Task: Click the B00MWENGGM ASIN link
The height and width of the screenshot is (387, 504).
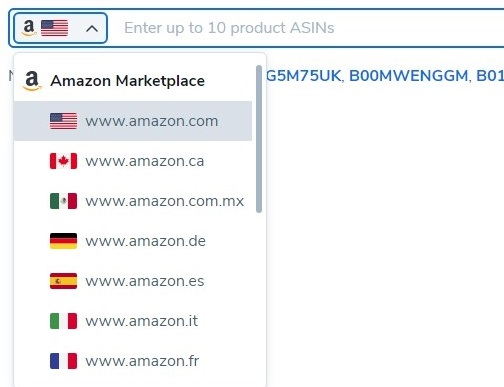Action: 409,76
